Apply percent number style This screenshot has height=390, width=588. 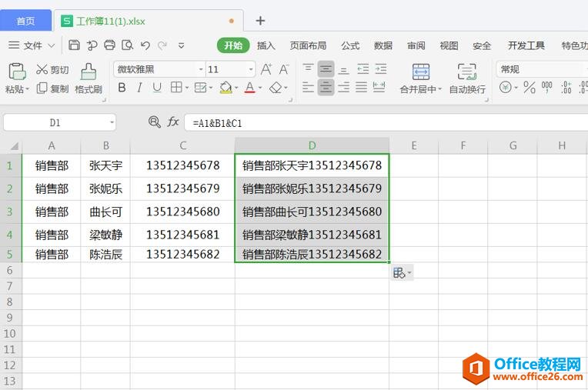[x=530, y=87]
